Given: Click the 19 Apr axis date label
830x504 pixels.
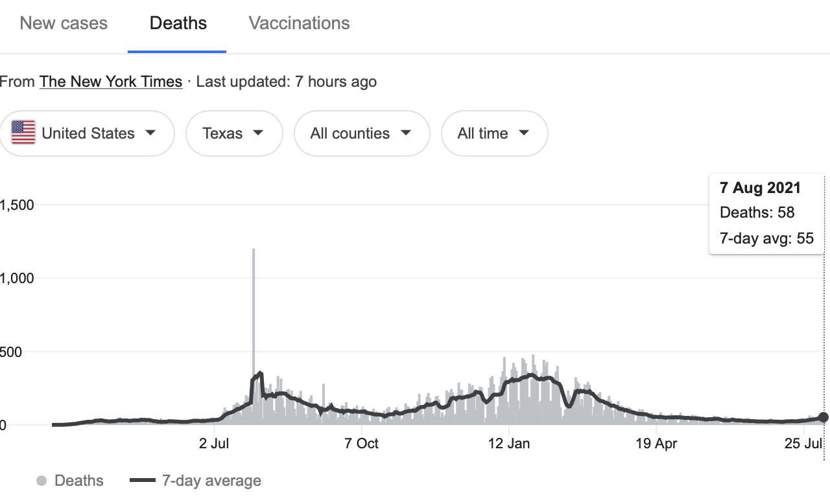Looking at the screenshot, I should 656,444.
